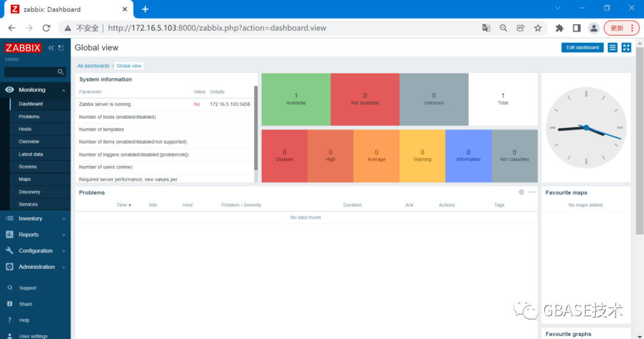Click the Help question mark icon
The image size is (644, 339).
(10, 320)
